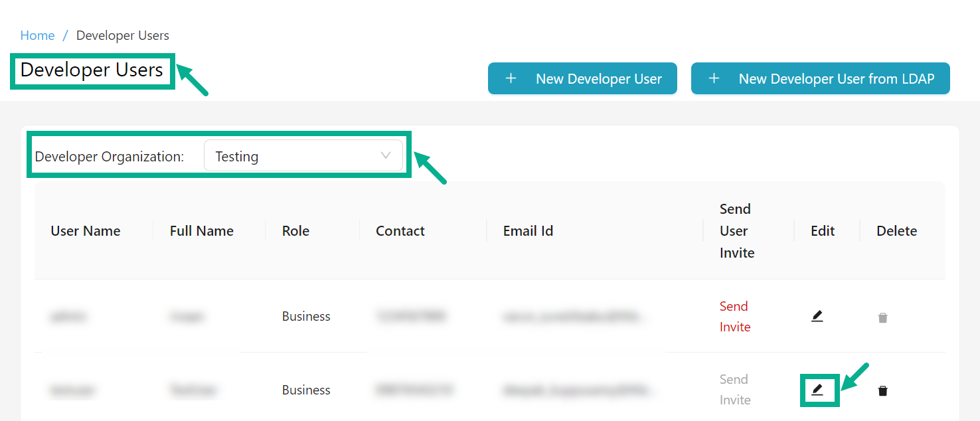The height and width of the screenshot is (421, 980).
Task: Click the Role column header
Action: 295,230
